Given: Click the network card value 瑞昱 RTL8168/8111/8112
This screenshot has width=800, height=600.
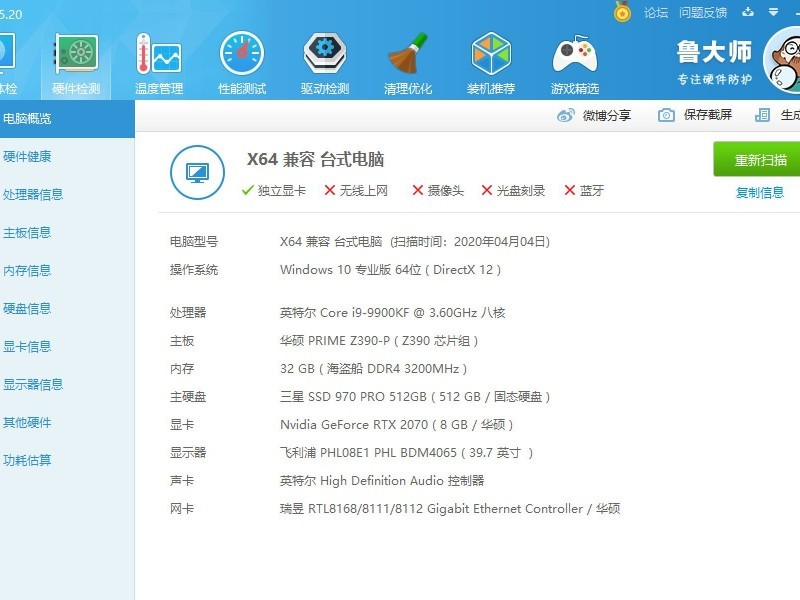Looking at the screenshot, I should click(450, 509).
